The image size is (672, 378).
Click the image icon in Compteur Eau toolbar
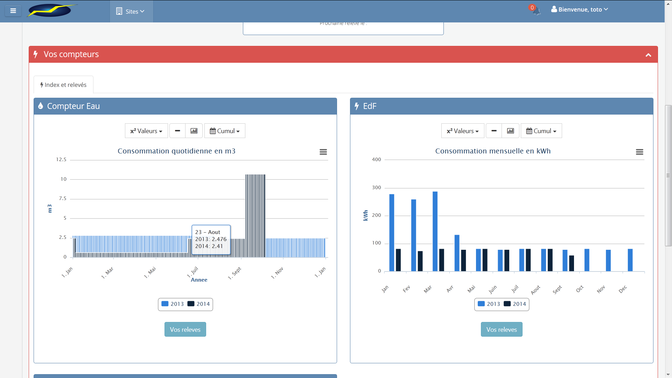(194, 131)
